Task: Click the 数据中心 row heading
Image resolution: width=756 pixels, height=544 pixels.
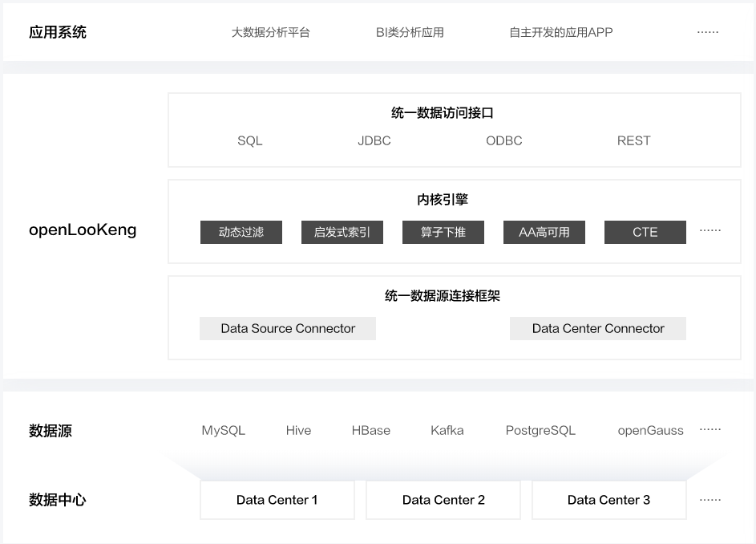Action: pos(58,500)
